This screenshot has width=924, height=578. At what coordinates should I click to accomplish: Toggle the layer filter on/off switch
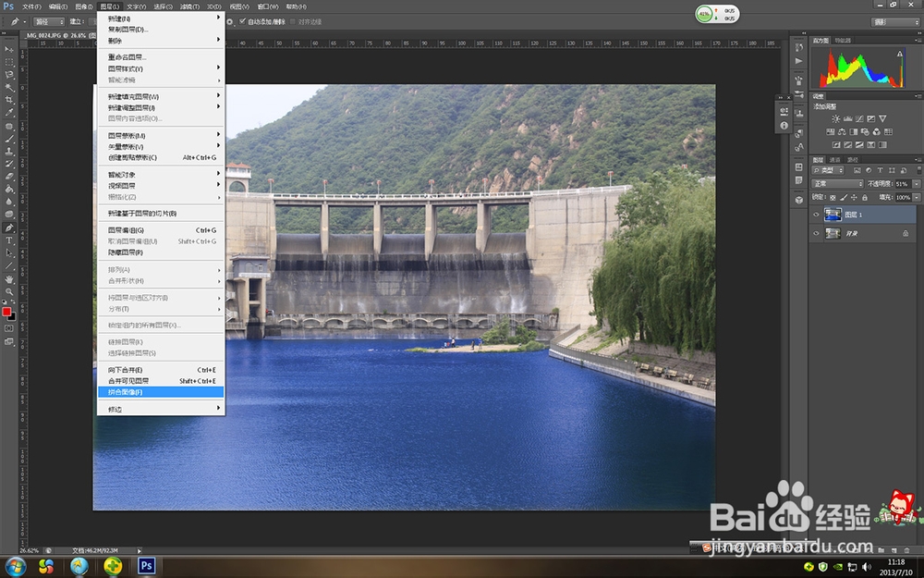click(x=919, y=170)
